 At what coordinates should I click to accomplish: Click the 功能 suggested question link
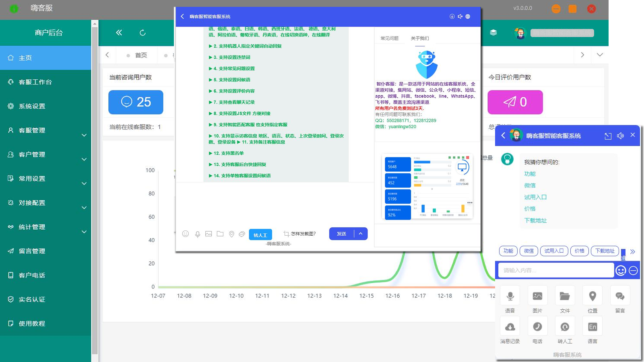point(530,174)
